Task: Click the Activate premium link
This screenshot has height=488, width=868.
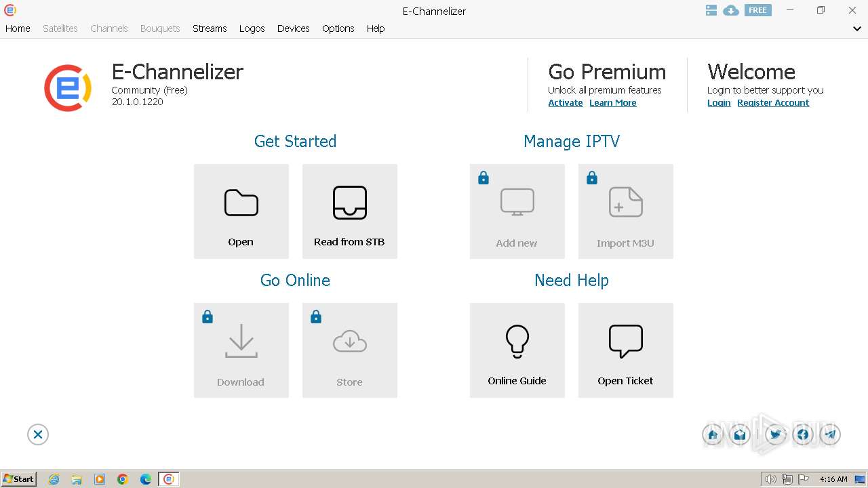Action: tap(566, 103)
